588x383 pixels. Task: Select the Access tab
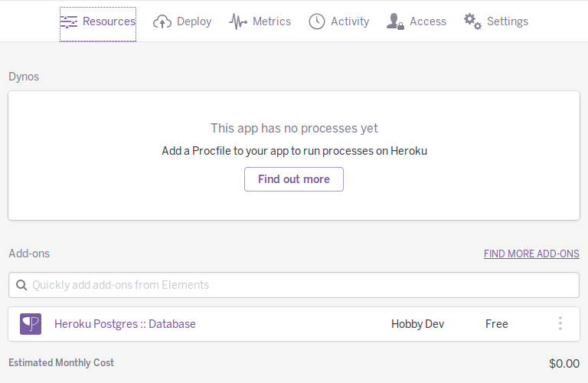tap(427, 21)
